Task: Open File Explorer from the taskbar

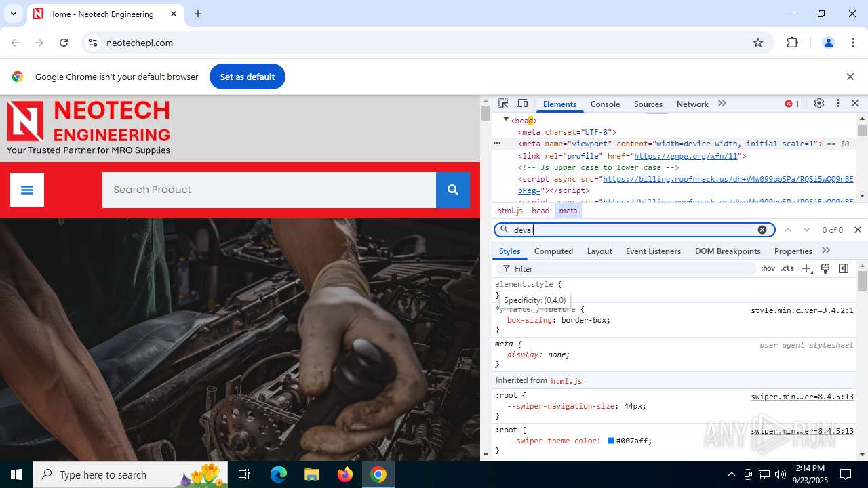Action: click(312, 474)
